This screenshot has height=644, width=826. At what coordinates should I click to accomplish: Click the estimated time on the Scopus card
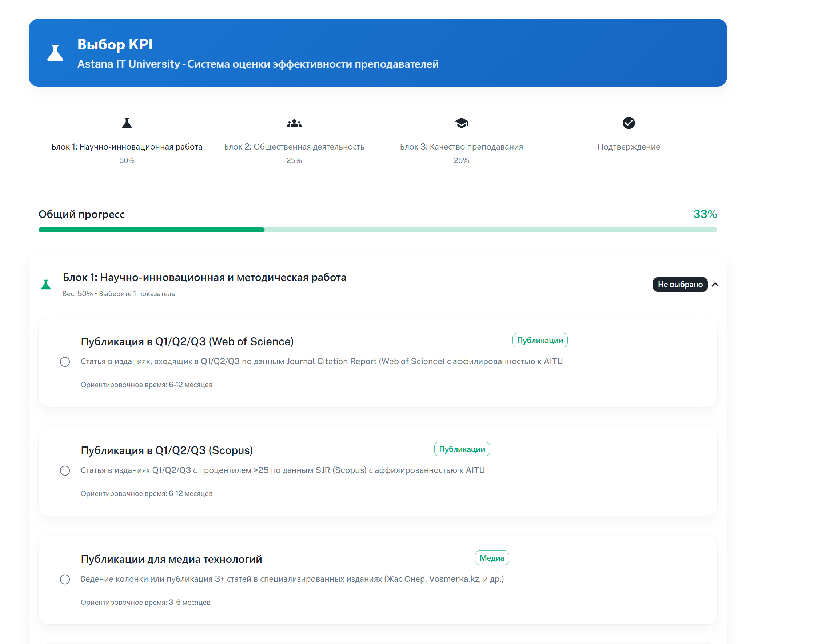pyautogui.click(x=146, y=493)
